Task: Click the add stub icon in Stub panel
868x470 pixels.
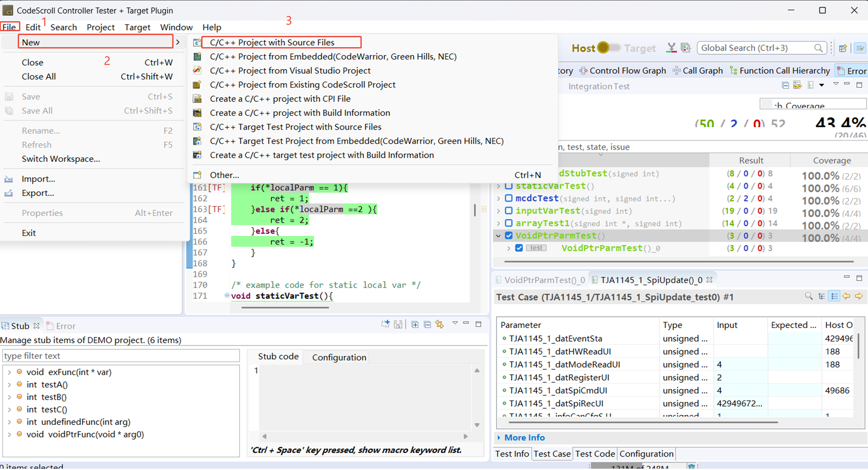Action: click(x=386, y=324)
